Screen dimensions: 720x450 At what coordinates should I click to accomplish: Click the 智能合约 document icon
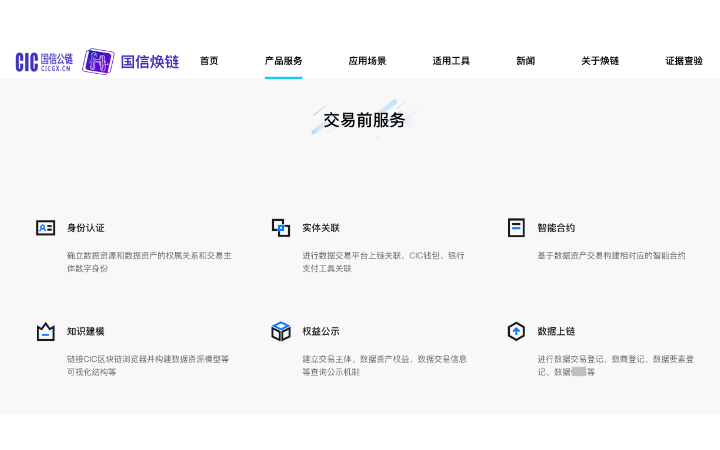[x=516, y=228]
